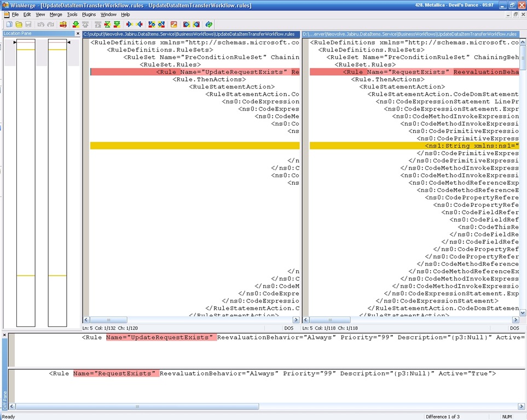The image size is (527, 420).
Task: Click highlighted RequestExists line in right pane
Action: click(414, 72)
